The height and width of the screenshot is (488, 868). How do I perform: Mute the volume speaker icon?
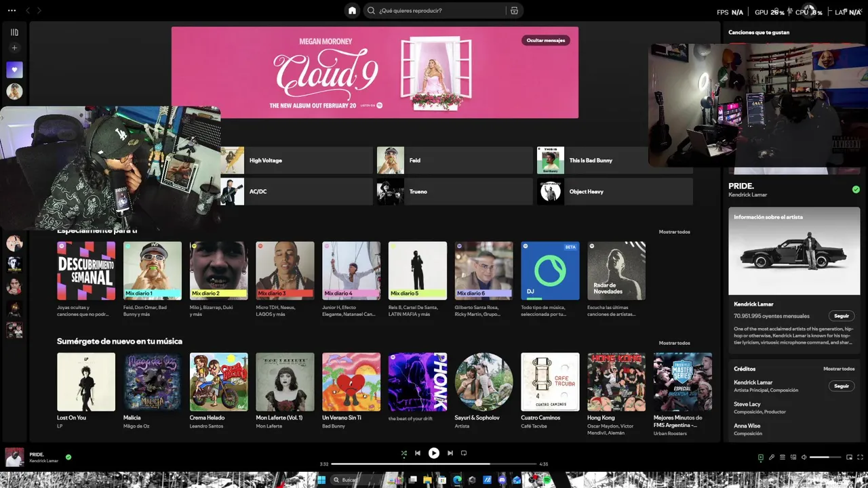pyautogui.click(x=804, y=457)
